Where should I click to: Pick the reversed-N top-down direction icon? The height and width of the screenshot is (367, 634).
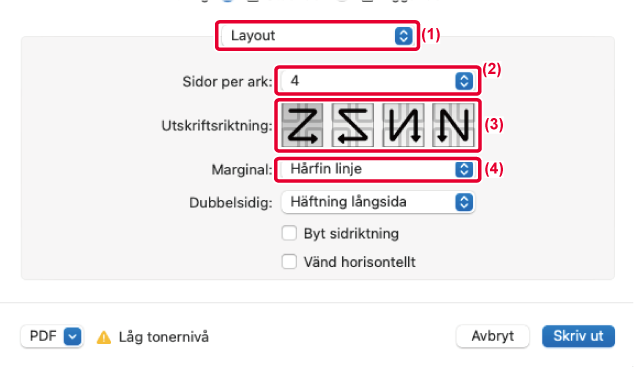tap(403, 125)
